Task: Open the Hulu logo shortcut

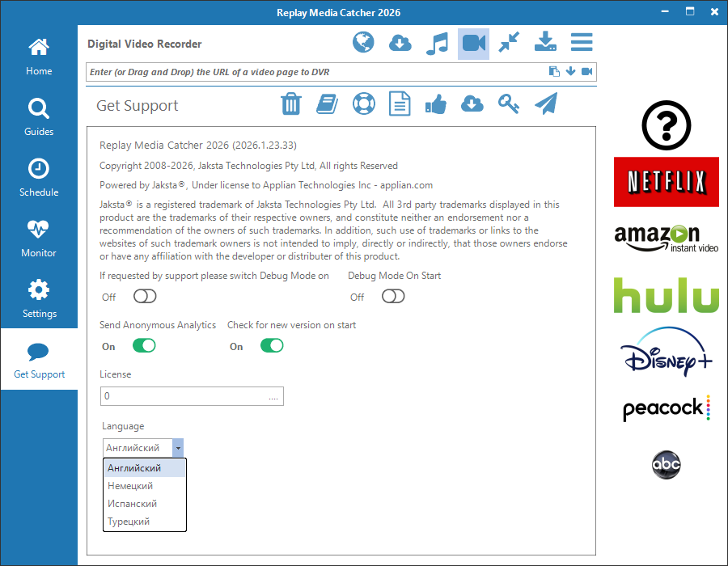Action: (667, 295)
